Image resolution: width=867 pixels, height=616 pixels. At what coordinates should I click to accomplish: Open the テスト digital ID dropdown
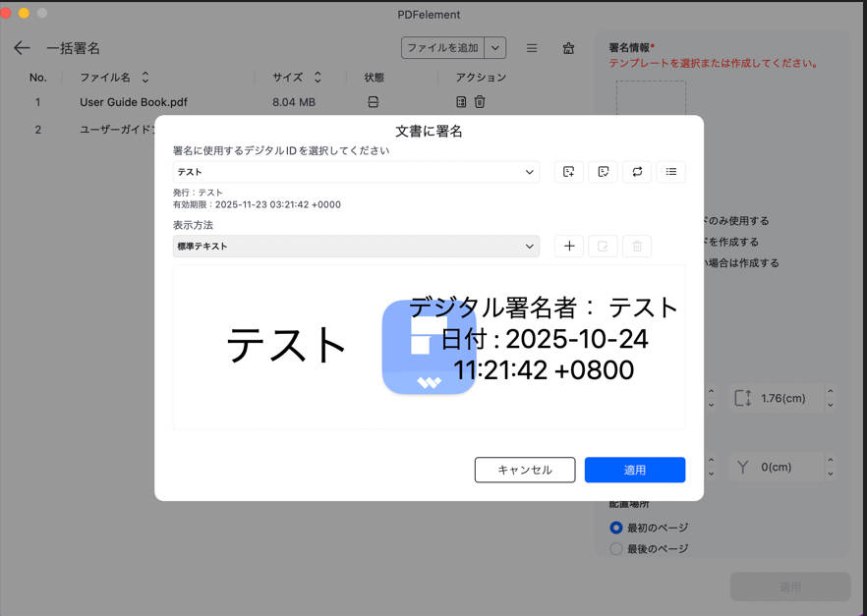point(356,172)
